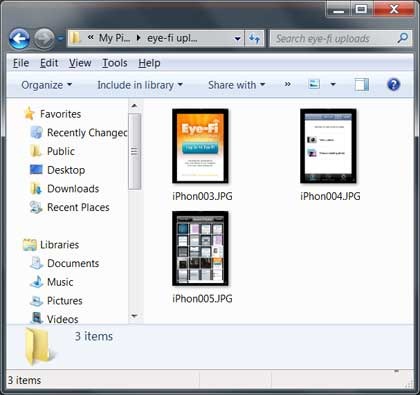
Task: Click the navigation pane scroll up arrow
Action: coord(134,106)
